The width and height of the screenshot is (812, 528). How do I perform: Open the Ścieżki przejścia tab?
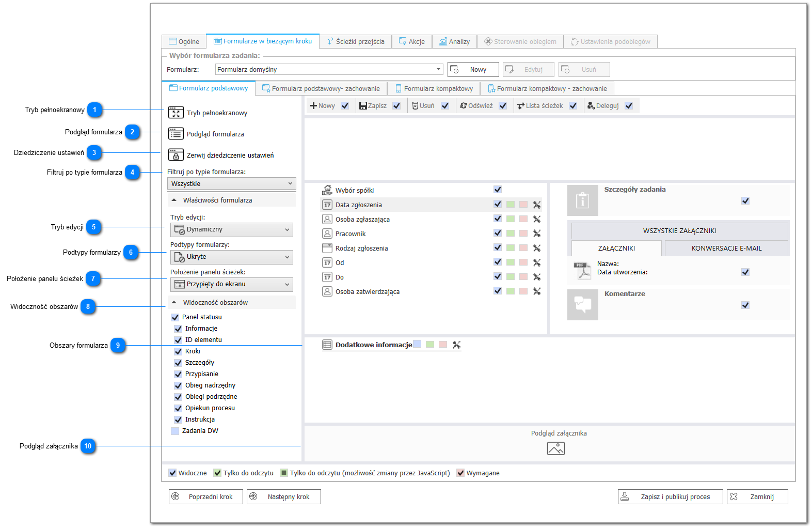click(356, 41)
